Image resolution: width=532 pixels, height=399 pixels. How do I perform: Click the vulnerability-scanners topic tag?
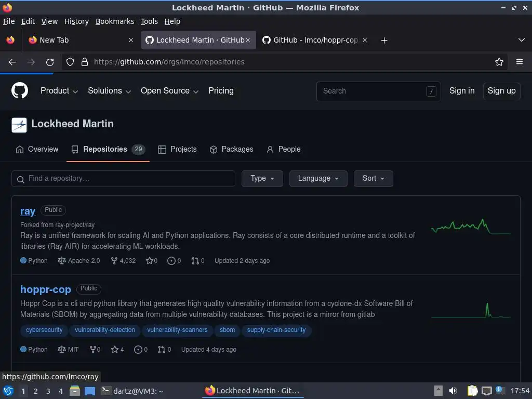[x=177, y=330]
